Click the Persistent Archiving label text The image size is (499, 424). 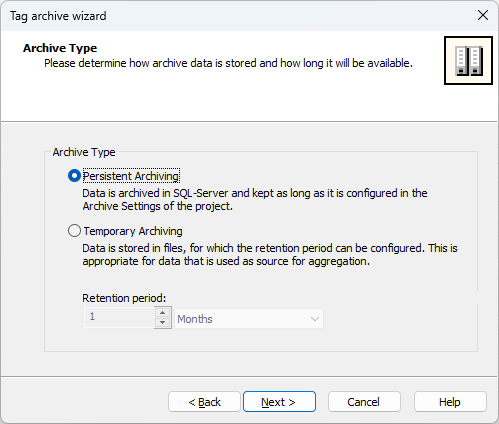pyautogui.click(x=131, y=176)
